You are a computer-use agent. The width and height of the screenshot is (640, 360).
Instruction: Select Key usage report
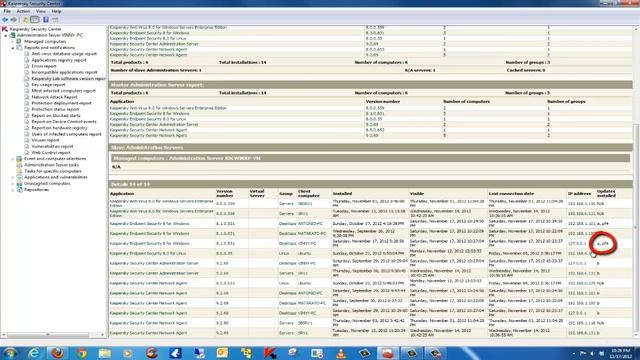[48, 84]
